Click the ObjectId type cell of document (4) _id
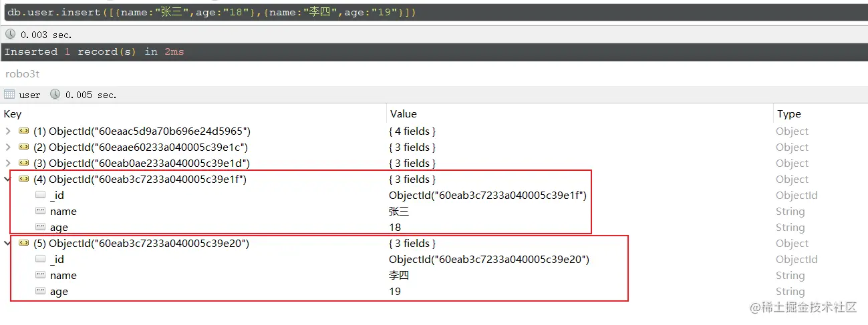 coord(797,196)
